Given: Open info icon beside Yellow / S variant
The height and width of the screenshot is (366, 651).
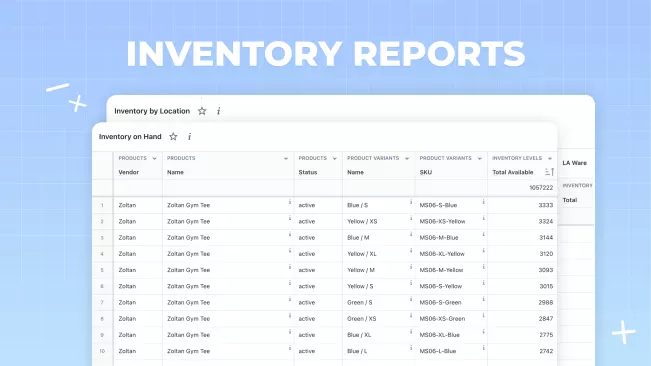Looking at the screenshot, I should point(411,283).
